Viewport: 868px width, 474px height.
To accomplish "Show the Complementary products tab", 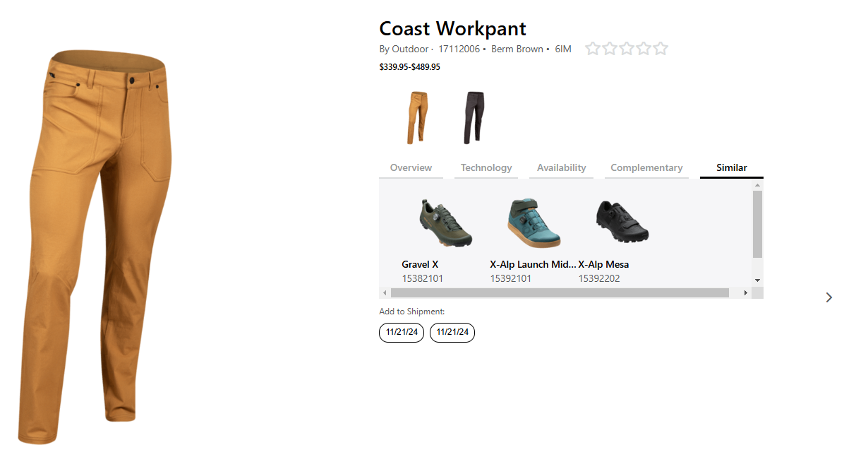I will click(x=646, y=168).
